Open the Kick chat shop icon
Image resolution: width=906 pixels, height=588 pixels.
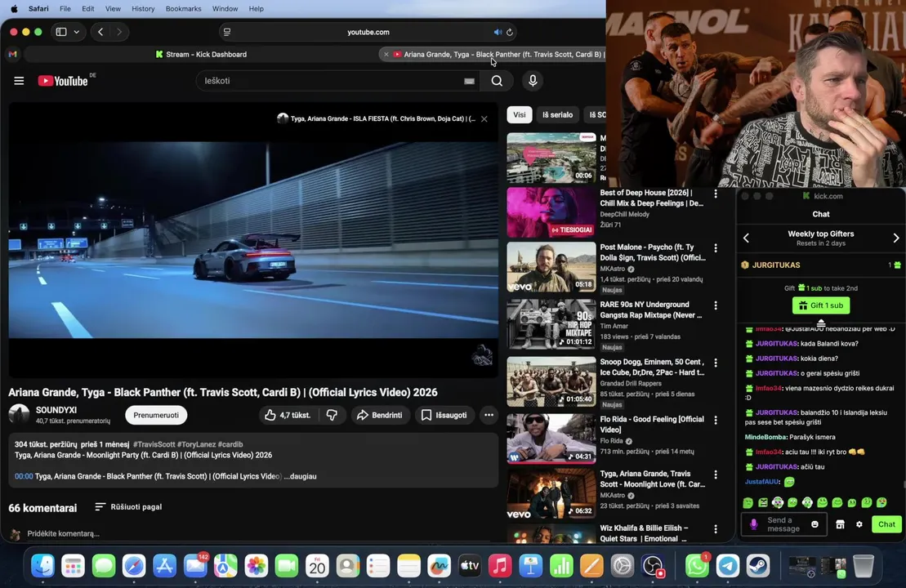coord(840,524)
